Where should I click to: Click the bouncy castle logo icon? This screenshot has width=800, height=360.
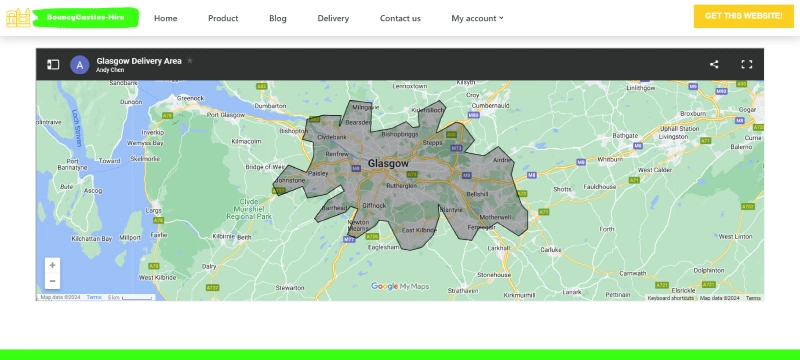coord(18,18)
